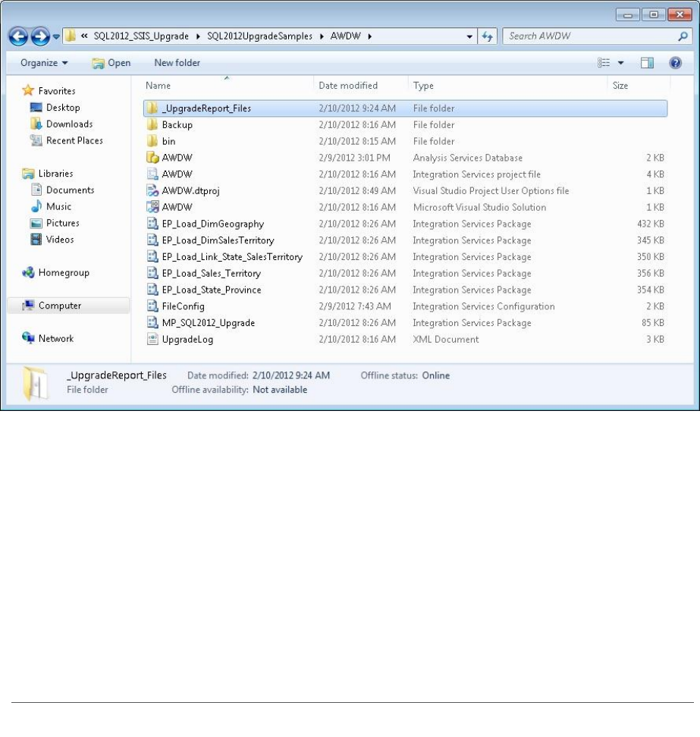The height and width of the screenshot is (737, 700).
Task: Go forward with the Forward arrow button
Action: [40, 36]
